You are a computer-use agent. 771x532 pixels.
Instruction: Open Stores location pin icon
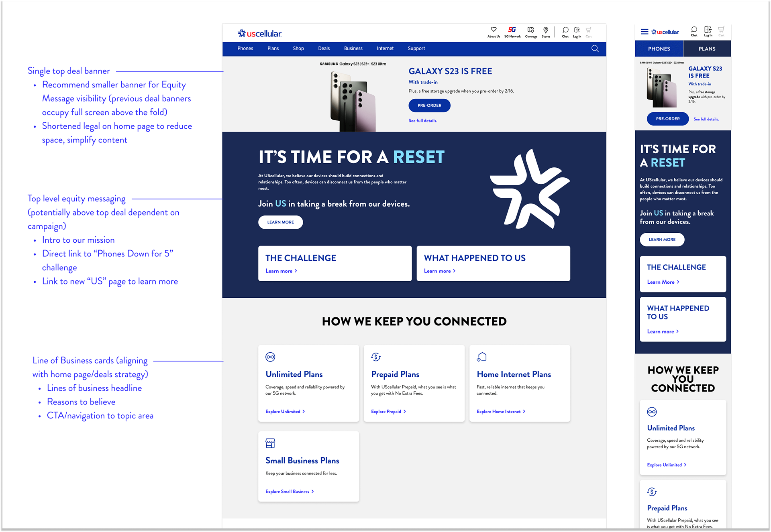coord(546,30)
